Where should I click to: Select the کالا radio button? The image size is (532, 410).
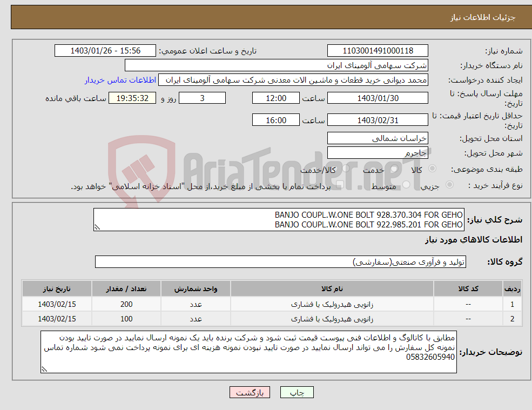(432, 169)
